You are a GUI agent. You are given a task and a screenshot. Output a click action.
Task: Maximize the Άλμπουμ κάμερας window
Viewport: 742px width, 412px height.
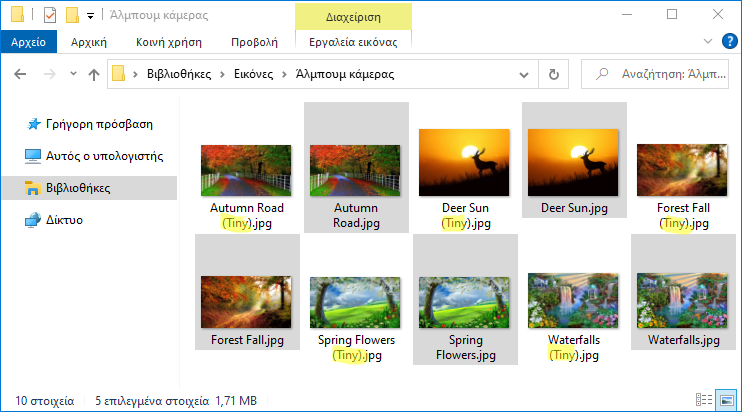(672, 15)
